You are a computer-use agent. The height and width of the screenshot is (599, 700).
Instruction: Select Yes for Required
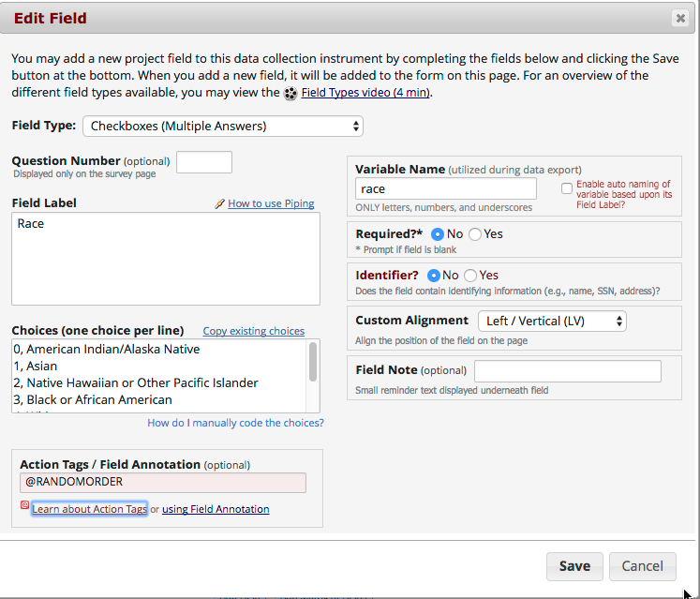(x=475, y=234)
